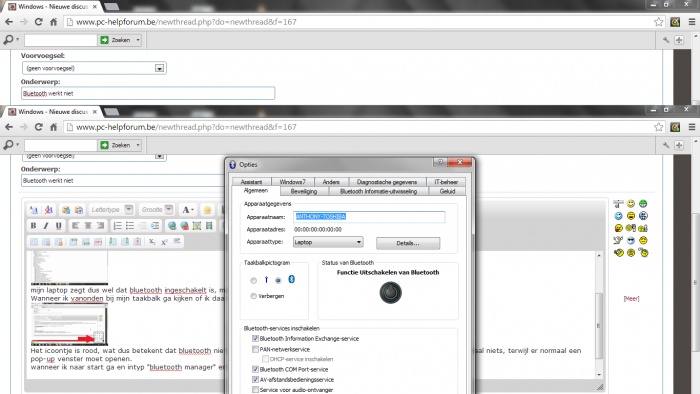Open the Chrome menu in the lower browser window

(692, 127)
